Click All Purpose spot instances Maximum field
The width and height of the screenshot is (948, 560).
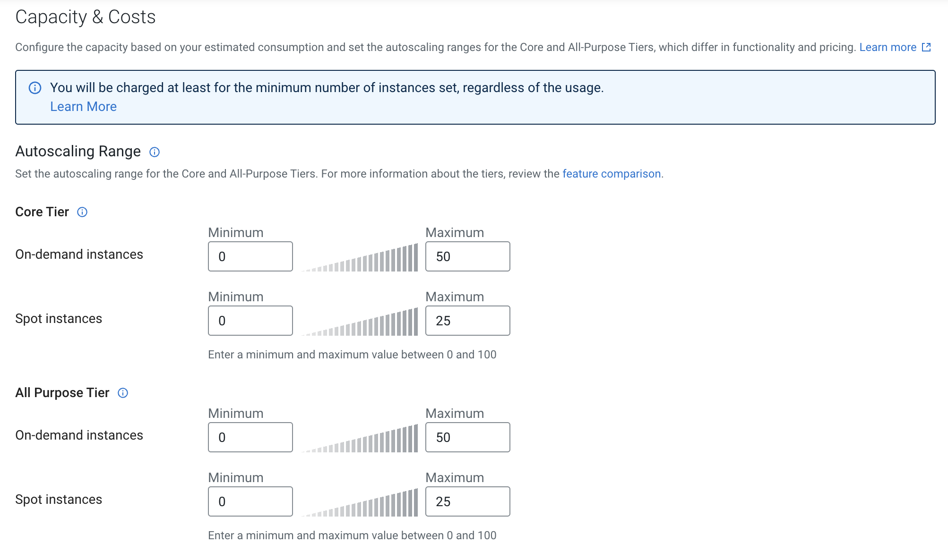tap(467, 501)
